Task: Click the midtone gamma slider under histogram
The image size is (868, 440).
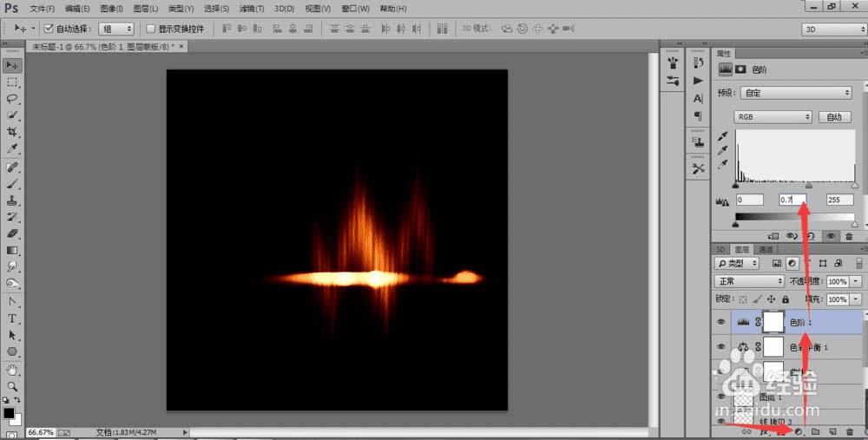Action: (x=809, y=186)
